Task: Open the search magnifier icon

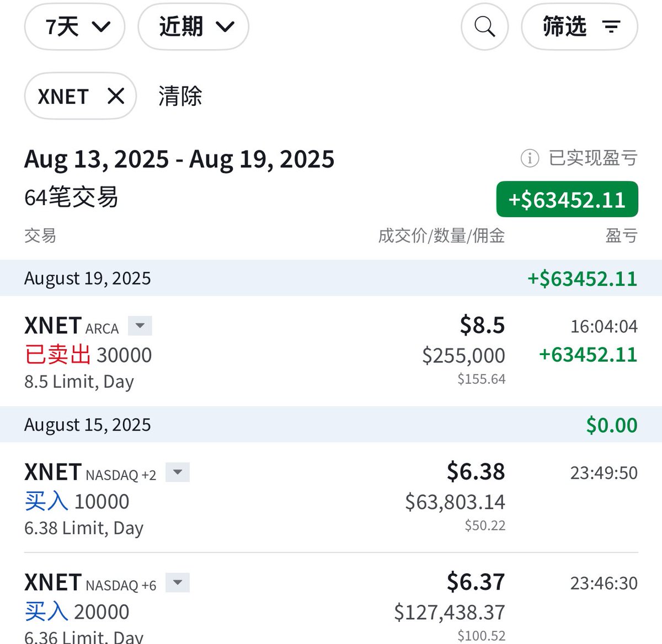Action: [484, 26]
